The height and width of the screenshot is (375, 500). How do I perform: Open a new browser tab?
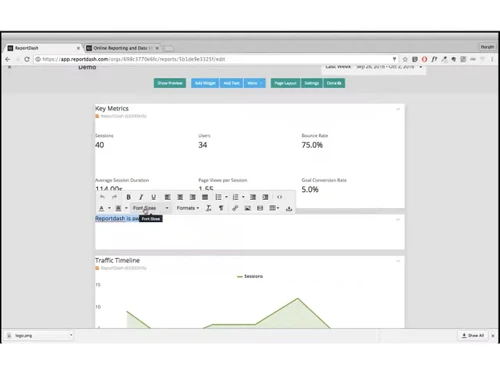(169, 49)
